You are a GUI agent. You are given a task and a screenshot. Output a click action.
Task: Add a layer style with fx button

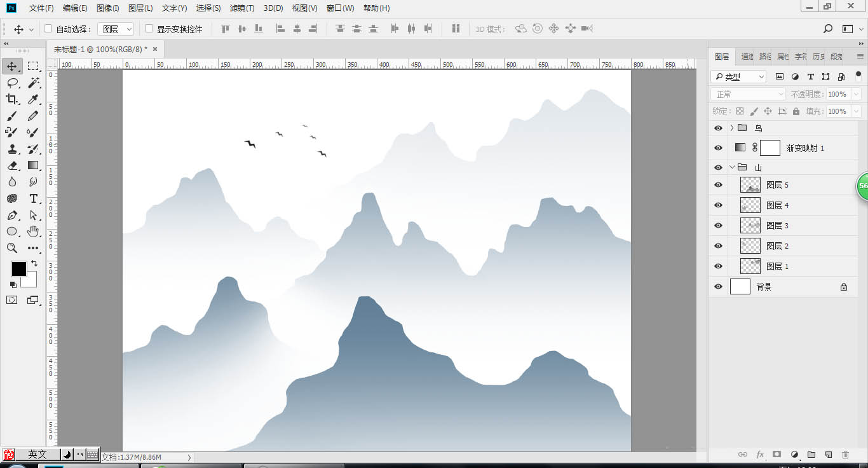click(760, 455)
